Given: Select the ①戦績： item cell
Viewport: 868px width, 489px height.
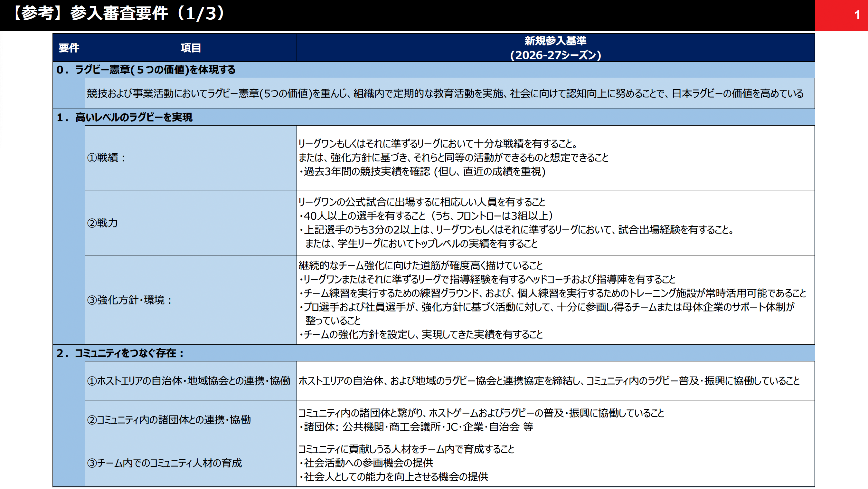Looking at the screenshot, I should tap(191, 158).
